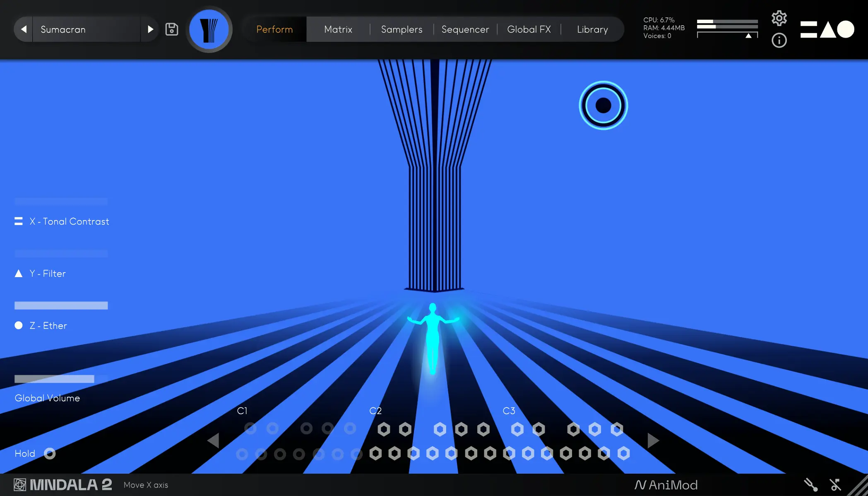This screenshot has width=868, height=496.
Task: Click the MNTRA shapes logo icon
Action: tap(827, 29)
